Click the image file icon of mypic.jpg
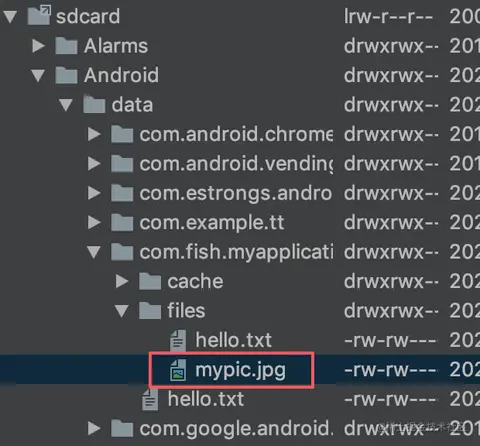 click(178, 370)
